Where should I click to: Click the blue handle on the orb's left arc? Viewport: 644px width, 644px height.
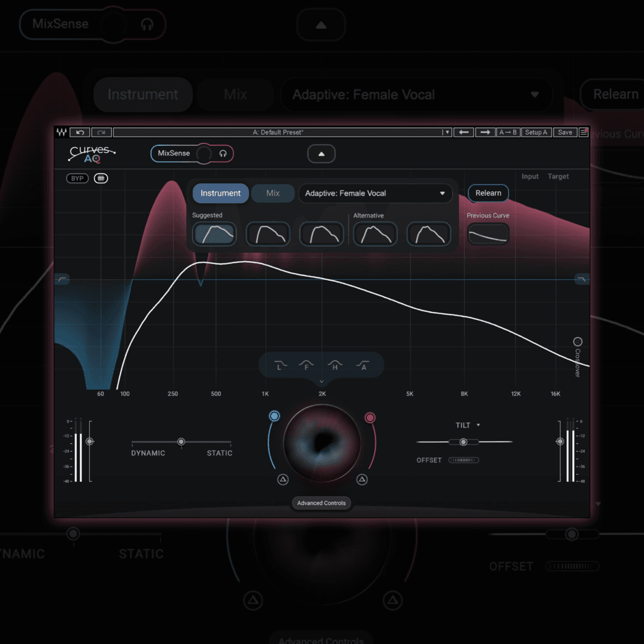coord(274,416)
